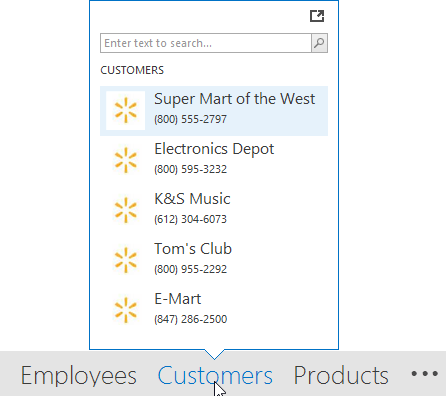Viewport: 446px width, 396px height.
Task: Click phone number (800) 955-2292
Action: 190,269
